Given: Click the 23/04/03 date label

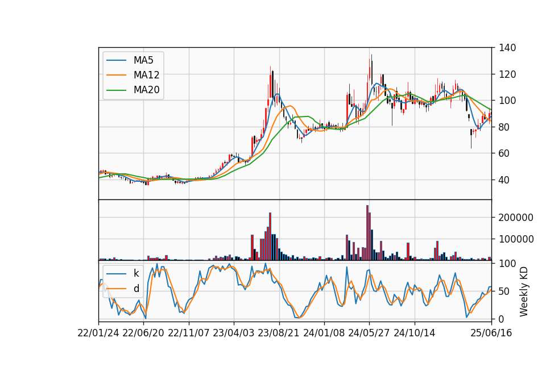Looking at the screenshot, I should (x=234, y=333).
